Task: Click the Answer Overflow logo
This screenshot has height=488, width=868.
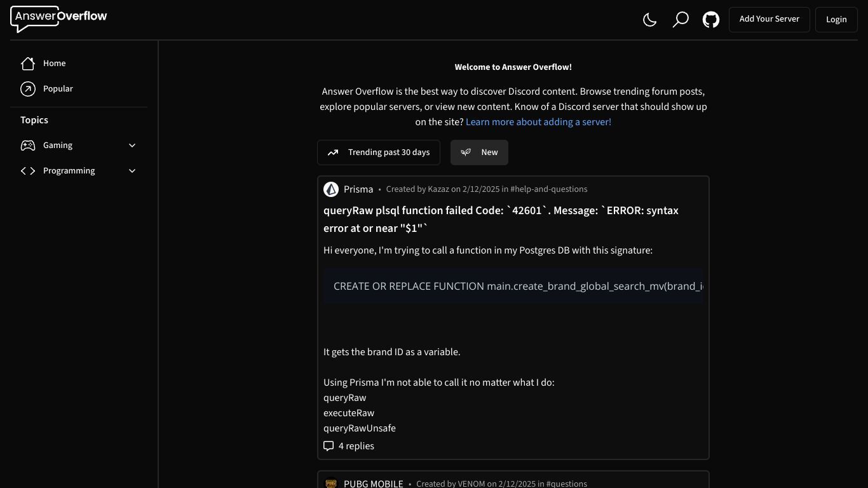Action: pyautogui.click(x=58, y=18)
